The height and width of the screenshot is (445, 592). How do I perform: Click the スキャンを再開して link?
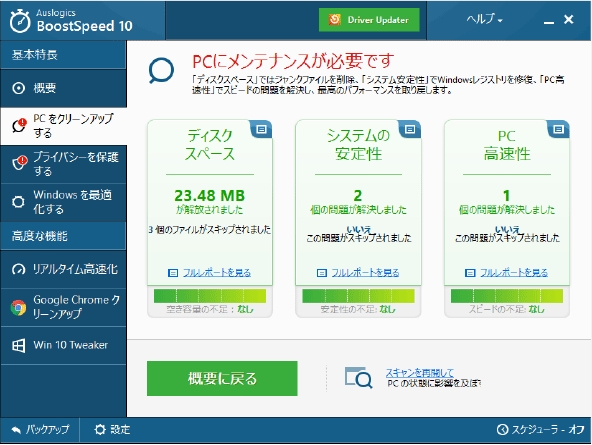[x=419, y=373]
